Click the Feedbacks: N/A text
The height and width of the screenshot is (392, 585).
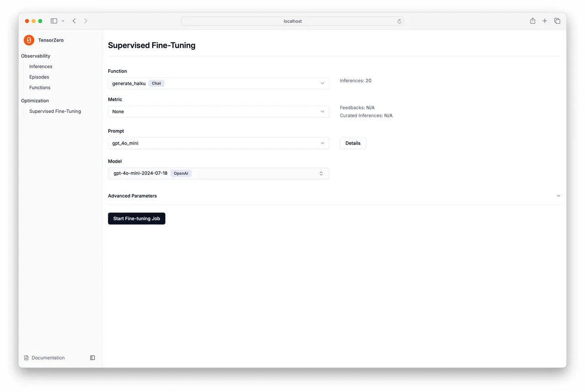point(357,108)
